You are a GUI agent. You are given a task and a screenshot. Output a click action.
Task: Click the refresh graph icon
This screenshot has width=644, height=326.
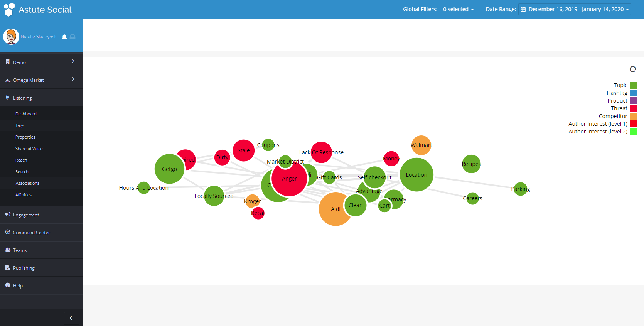pyautogui.click(x=633, y=69)
